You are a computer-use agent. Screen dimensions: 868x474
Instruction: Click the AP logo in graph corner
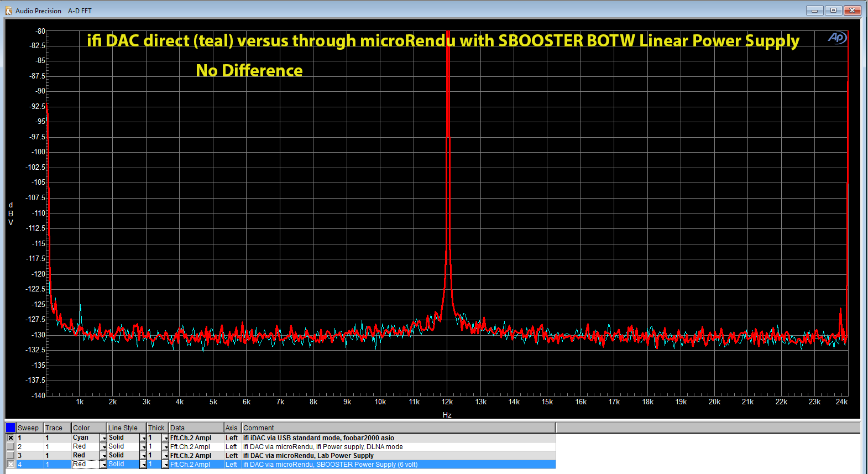click(837, 38)
